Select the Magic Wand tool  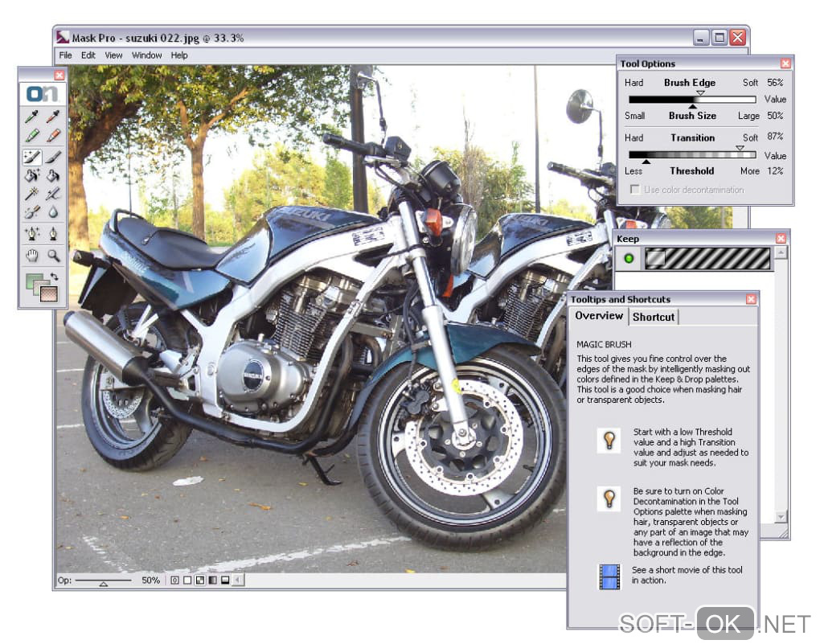tap(32, 194)
